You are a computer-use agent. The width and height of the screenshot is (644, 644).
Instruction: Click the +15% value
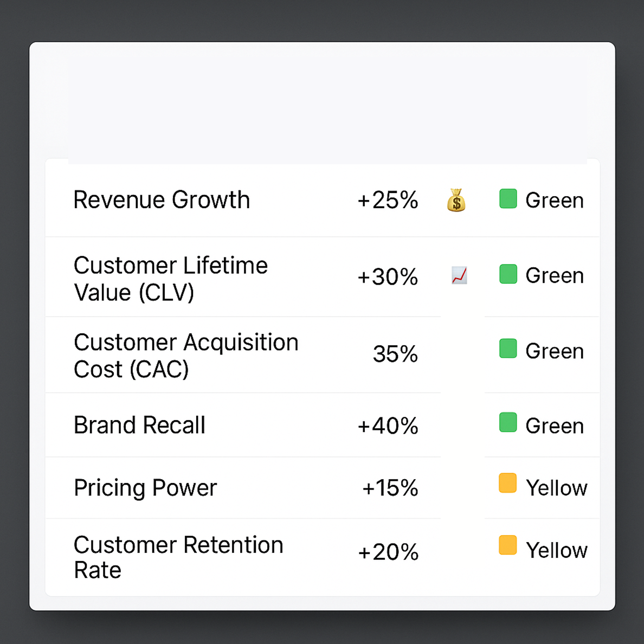[390, 488]
